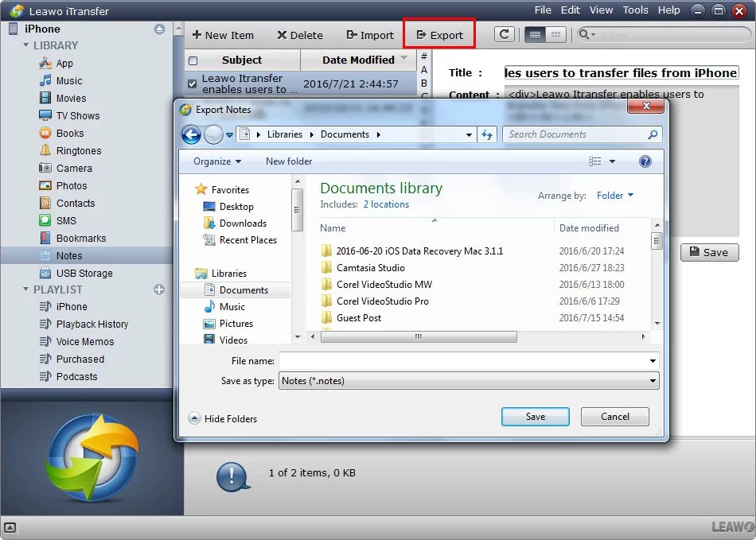Select USB Storage in sidebar
This screenshot has width=756, height=540.
point(84,273)
